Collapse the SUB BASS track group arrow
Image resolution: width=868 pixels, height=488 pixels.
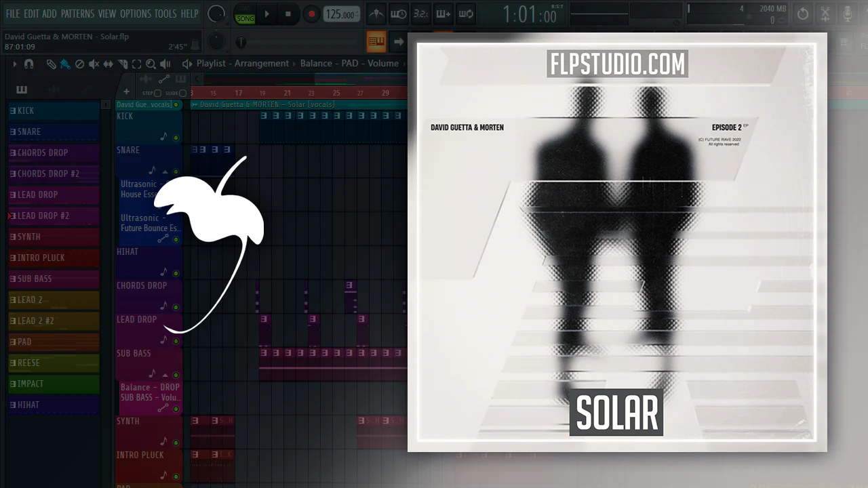click(165, 375)
